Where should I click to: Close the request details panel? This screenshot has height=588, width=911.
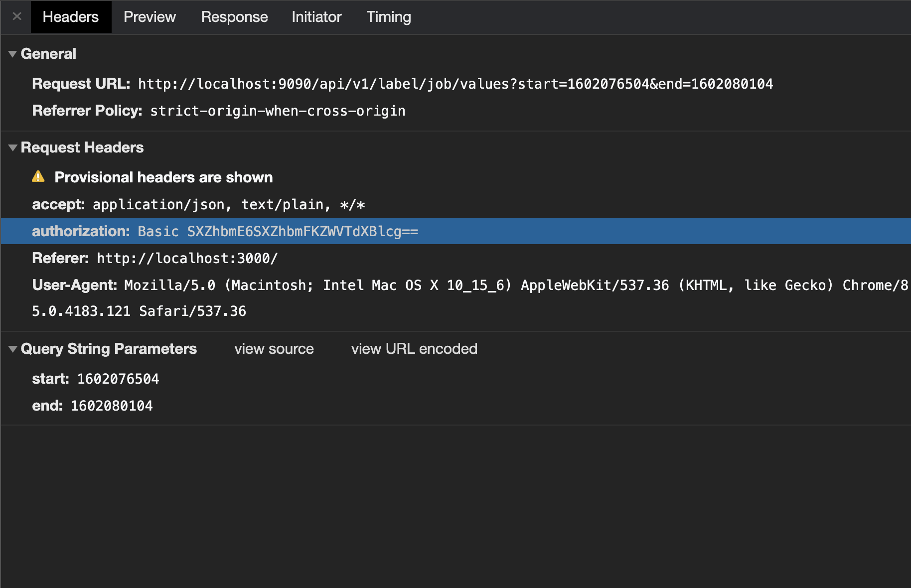[x=17, y=16]
